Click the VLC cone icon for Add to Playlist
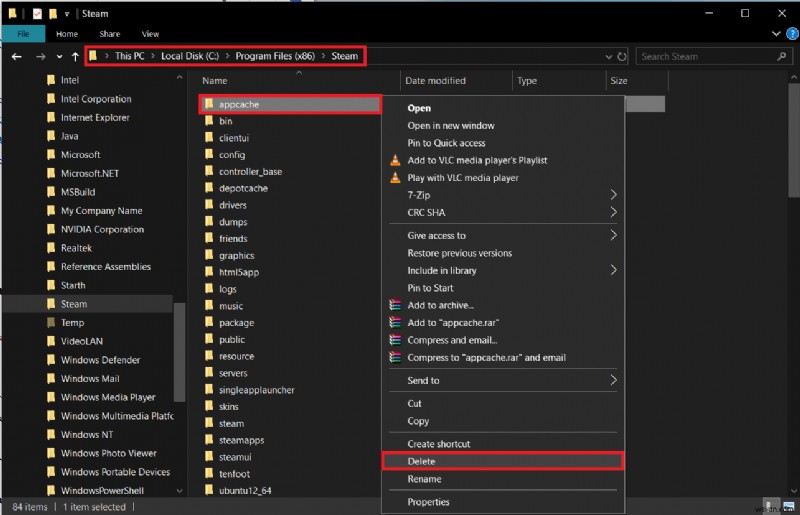Screen dimensions: 800x515 [395, 160]
